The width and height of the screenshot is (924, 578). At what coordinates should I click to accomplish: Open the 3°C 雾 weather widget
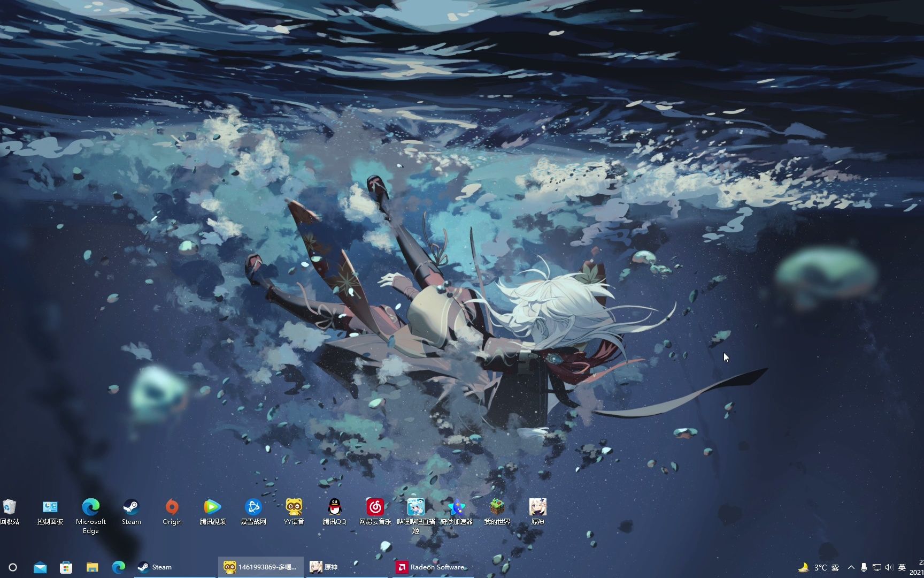(819, 567)
